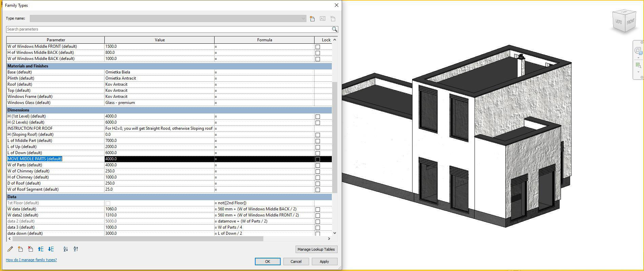Click the Apply button
This screenshot has height=271, width=644.
[324, 262]
